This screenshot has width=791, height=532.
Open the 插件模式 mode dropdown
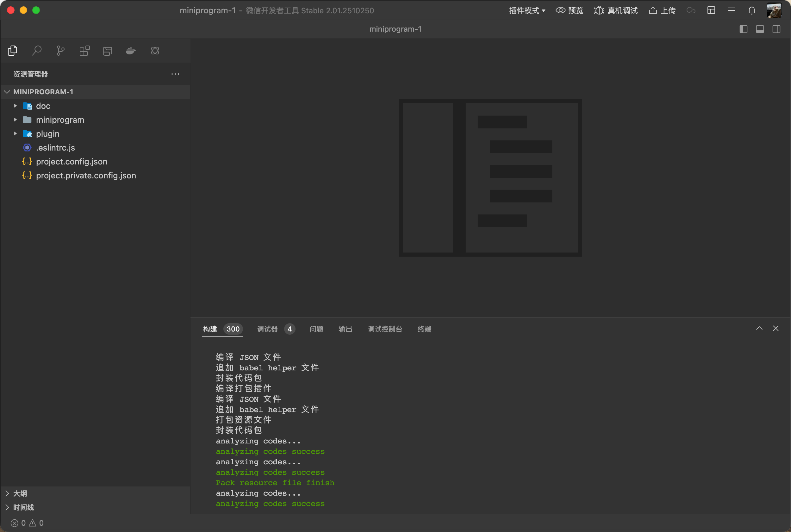[x=527, y=10]
